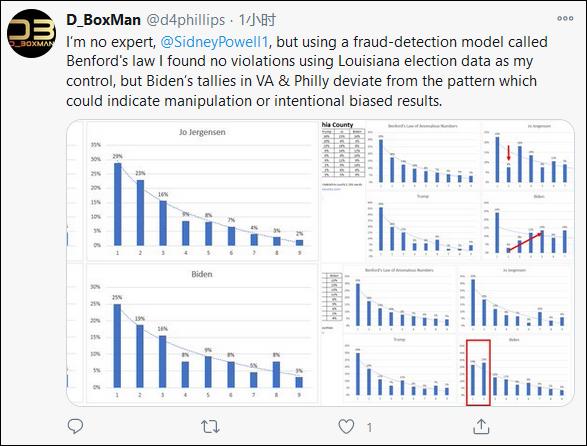The height and width of the screenshot is (446, 587).
Task: Open D_BoxMan profile avatar
Action: 31,33
